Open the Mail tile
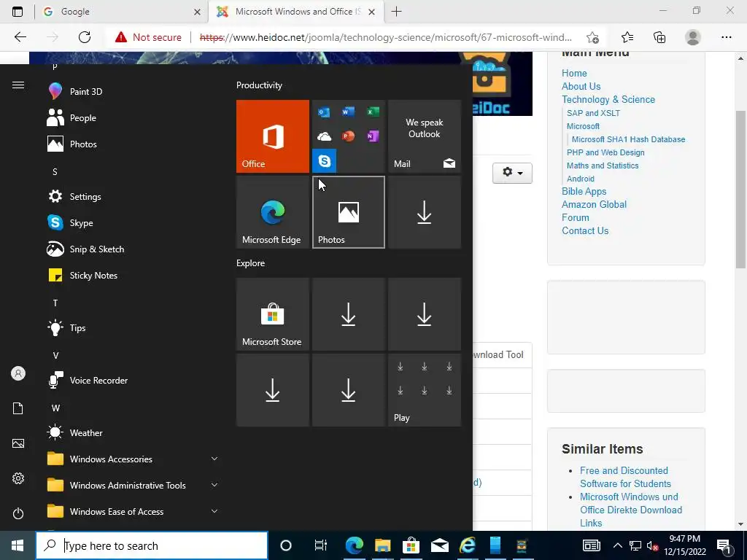Viewport: 747px width, 560px height. click(425, 136)
